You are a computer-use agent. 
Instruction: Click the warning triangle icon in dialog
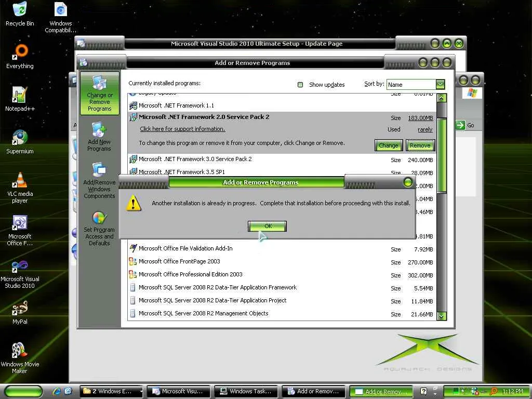pyautogui.click(x=134, y=203)
